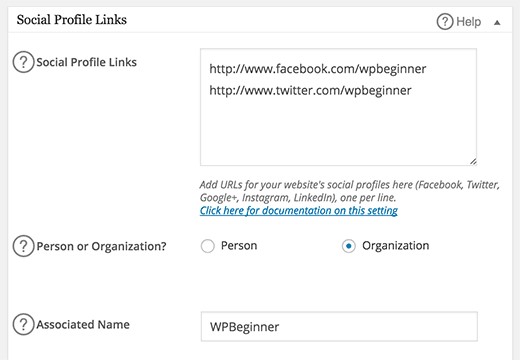Screen dimensions: 520x360
Task: Click the Person option label text
Action: [x=239, y=246]
